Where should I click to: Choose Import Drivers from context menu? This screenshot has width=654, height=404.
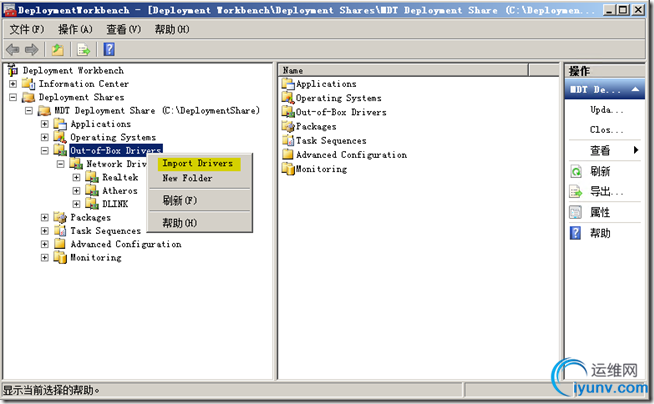[199, 164]
